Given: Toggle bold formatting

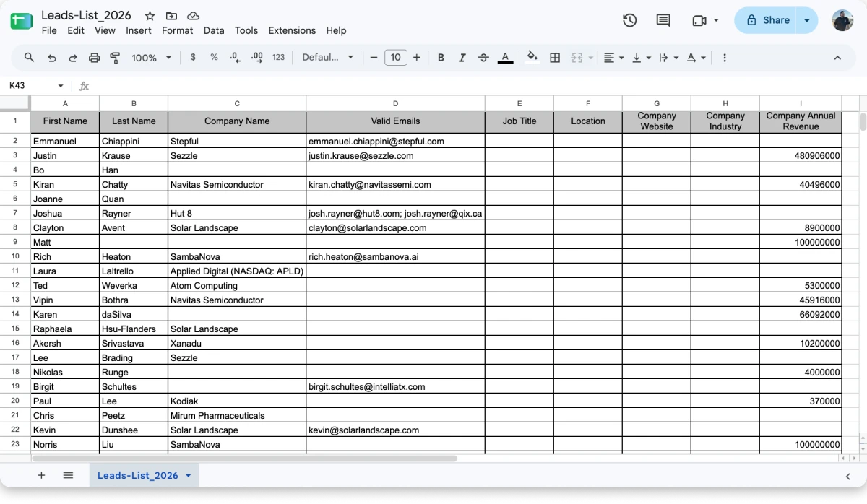Looking at the screenshot, I should (x=441, y=58).
